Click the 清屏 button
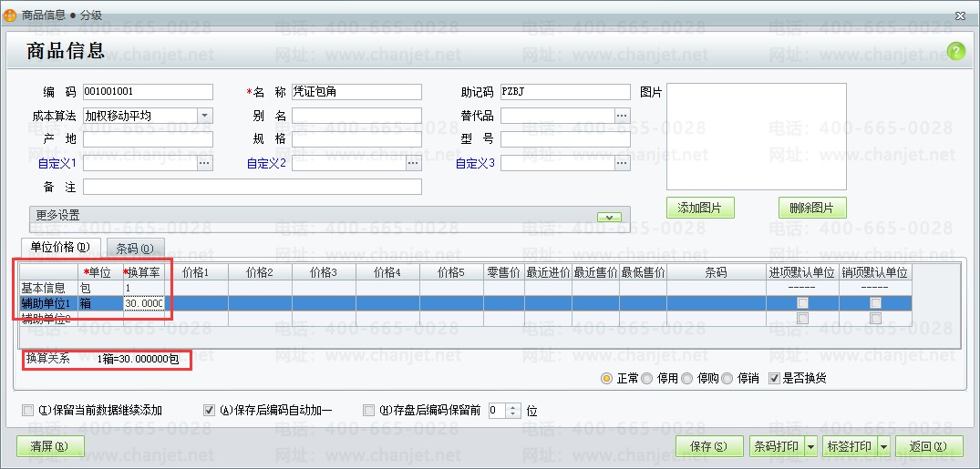This screenshot has width=980, height=469. pyautogui.click(x=50, y=446)
